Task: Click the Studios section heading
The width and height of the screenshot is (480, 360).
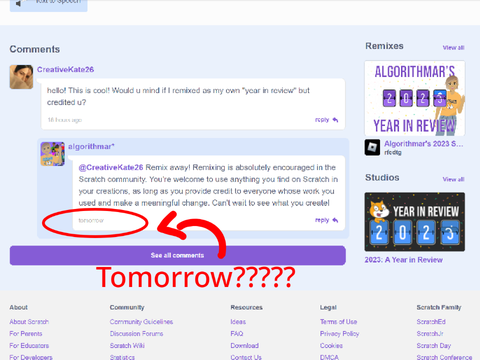Action: point(382,178)
